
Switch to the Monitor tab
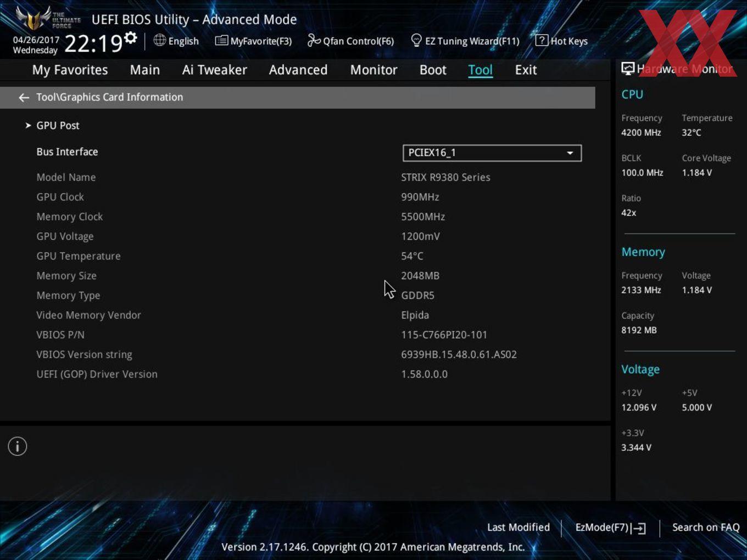(x=374, y=70)
